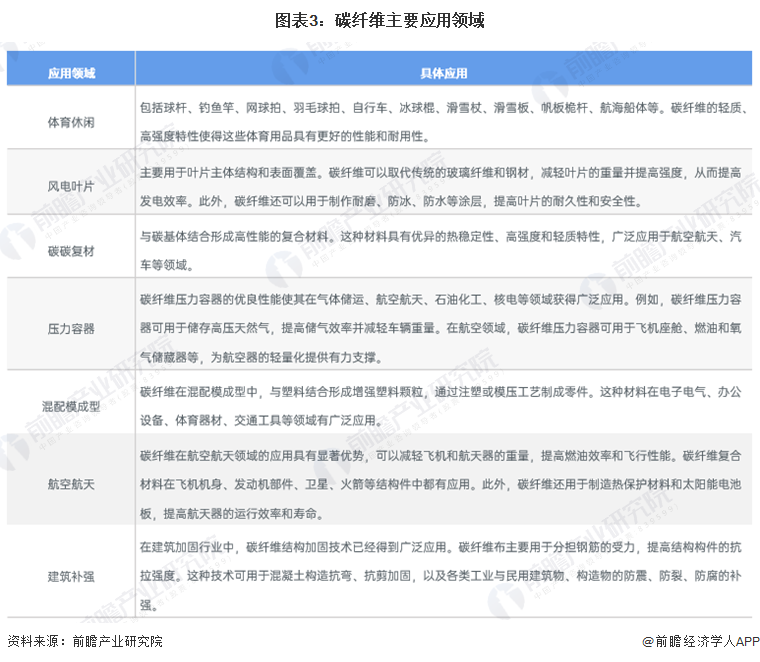Click the line 材料在飞机机身、发动机部件
The height and width of the screenshot is (662, 760).
point(441,484)
